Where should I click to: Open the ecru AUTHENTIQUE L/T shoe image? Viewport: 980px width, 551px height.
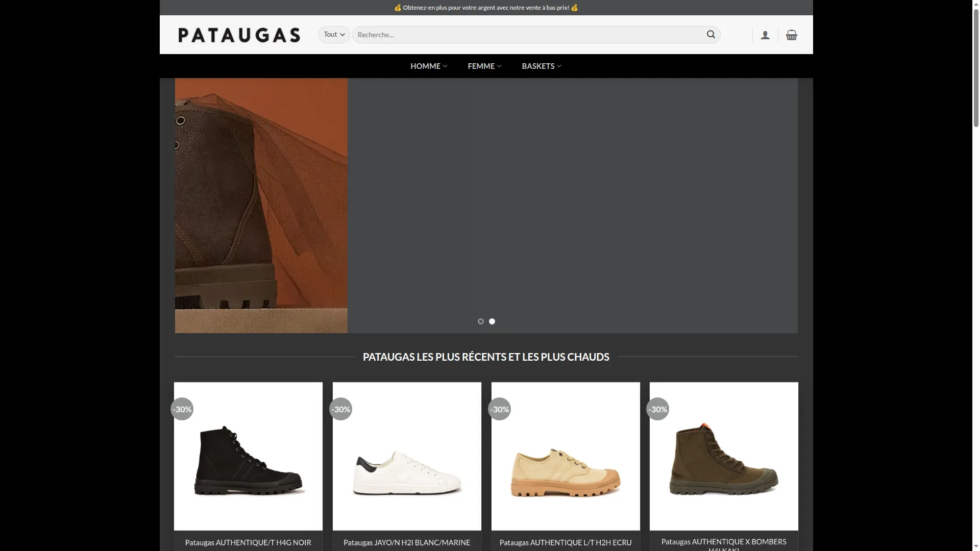coord(566,456)
